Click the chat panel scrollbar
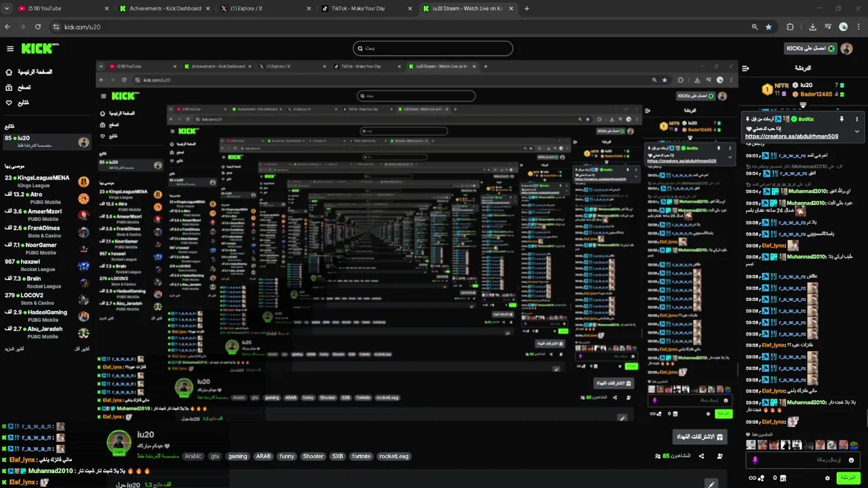 click(866, 419)
